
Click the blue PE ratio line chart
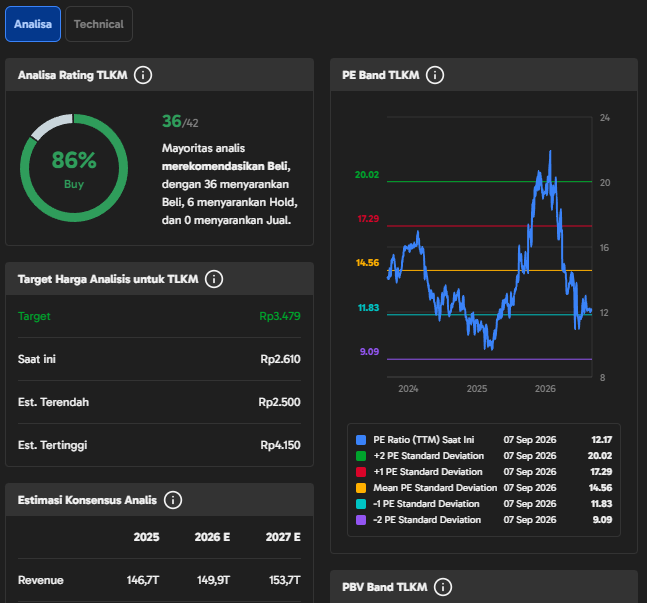(489, 250)
